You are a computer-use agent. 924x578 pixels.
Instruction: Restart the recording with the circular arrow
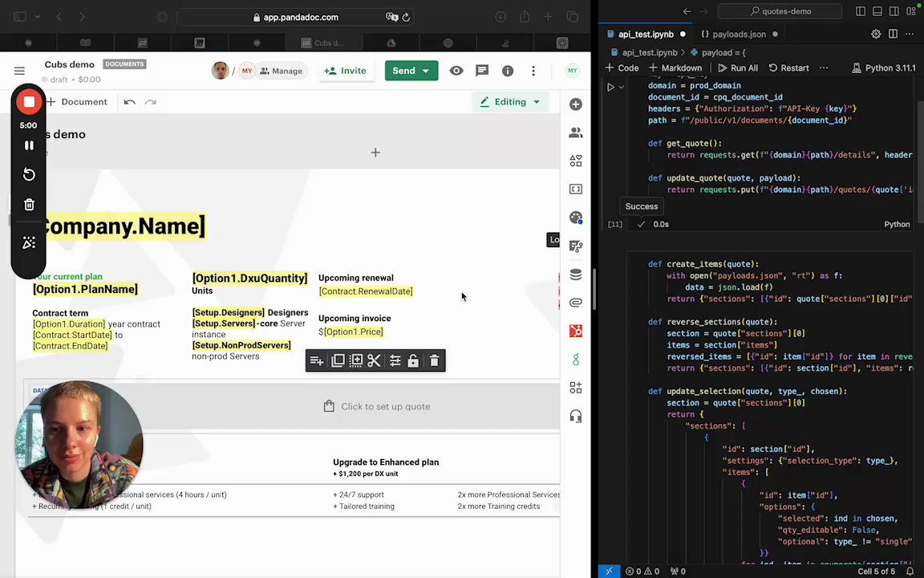click(x=29, y=174)
